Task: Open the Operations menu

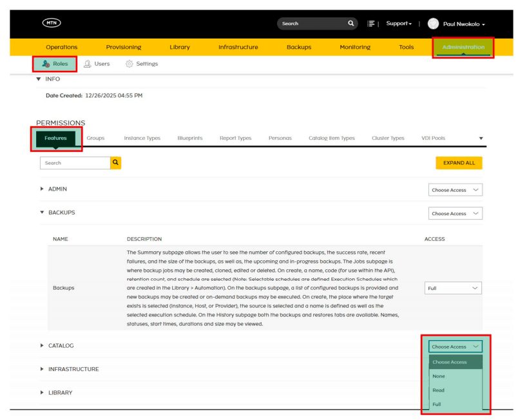Action: [62, 47]
